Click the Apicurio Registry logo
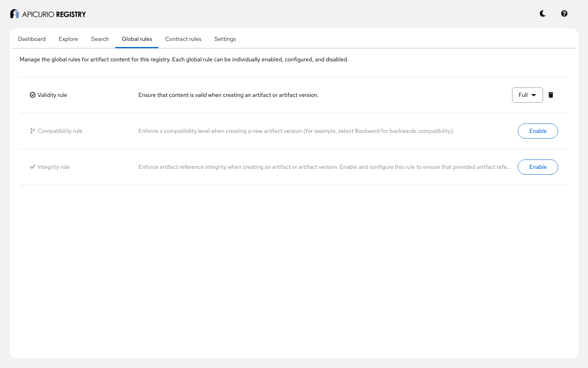The width and height of the screenshot is (588, 368). coord(48,14)
